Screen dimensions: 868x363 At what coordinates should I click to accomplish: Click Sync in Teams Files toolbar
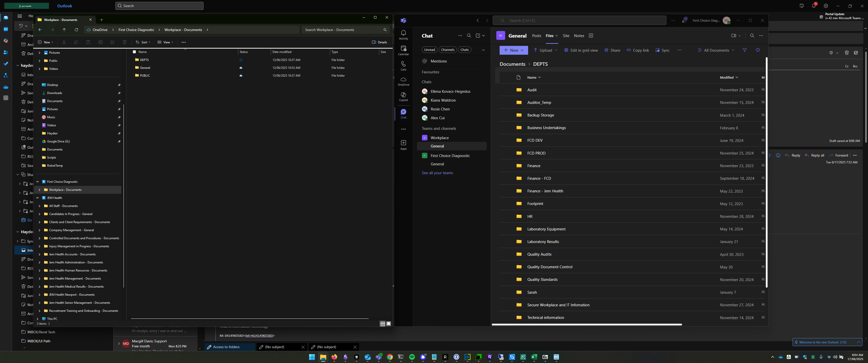click(x=662, y=50)
